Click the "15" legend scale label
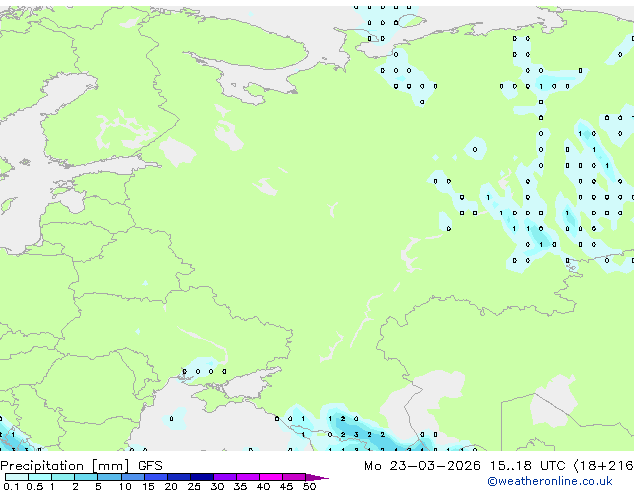Screen dimensions: 634x490 pyautogui.click(x=148, y=486)
